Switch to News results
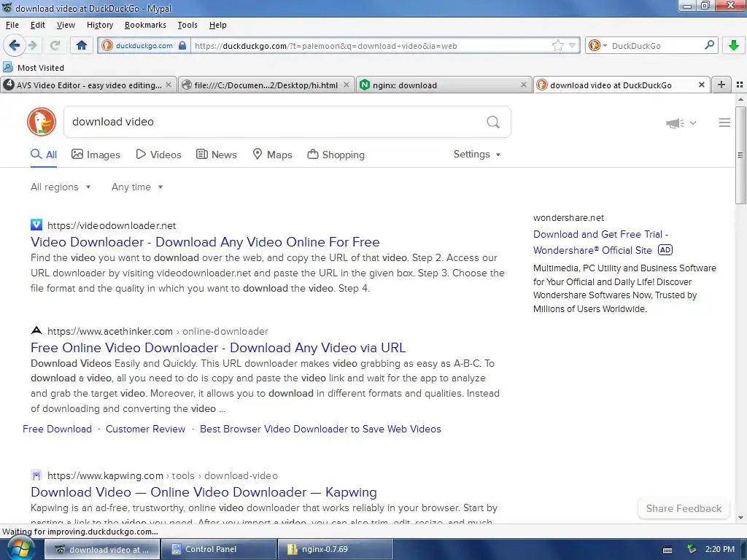The image size is (747, 560). pyautogui.click(x=217, y=155)
